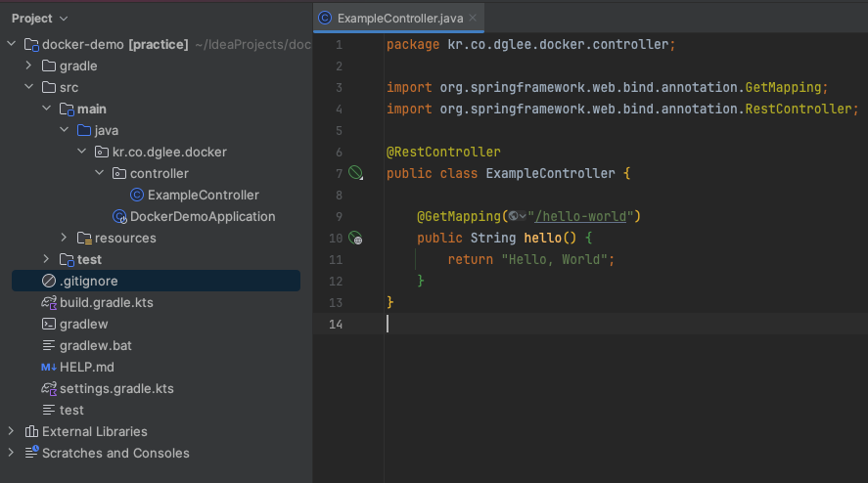Click the GetMapping import on line 3
The image size is (868, 483).
783,87
